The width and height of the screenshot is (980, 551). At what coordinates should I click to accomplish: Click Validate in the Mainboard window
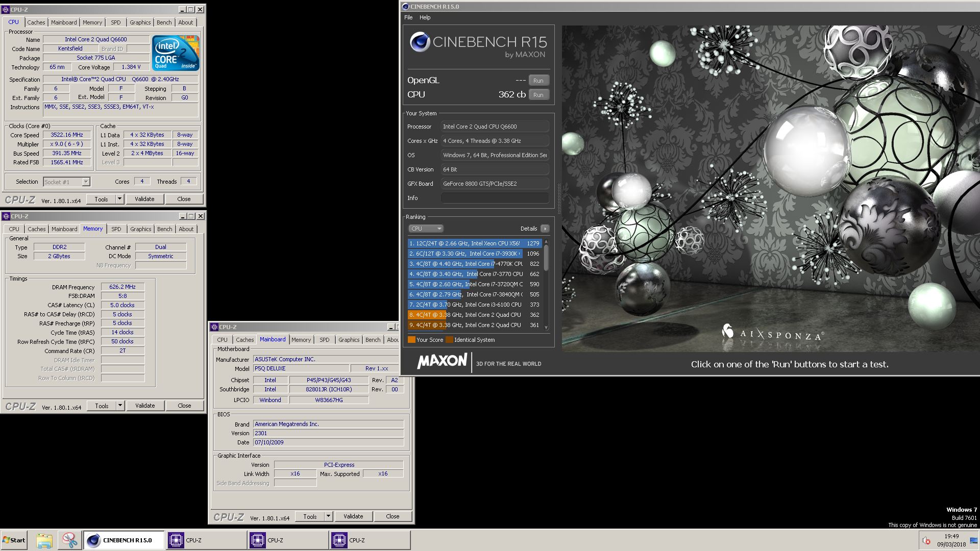353,516
